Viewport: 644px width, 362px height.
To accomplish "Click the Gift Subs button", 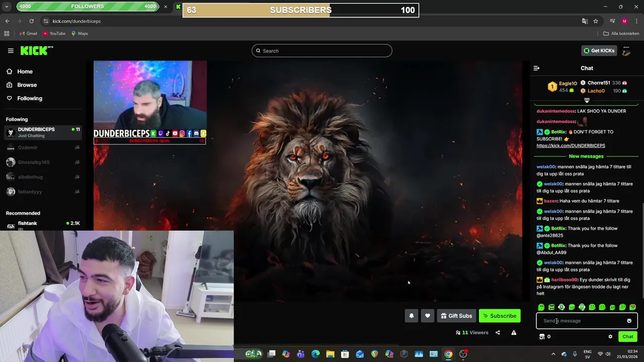I will point(456,316).
